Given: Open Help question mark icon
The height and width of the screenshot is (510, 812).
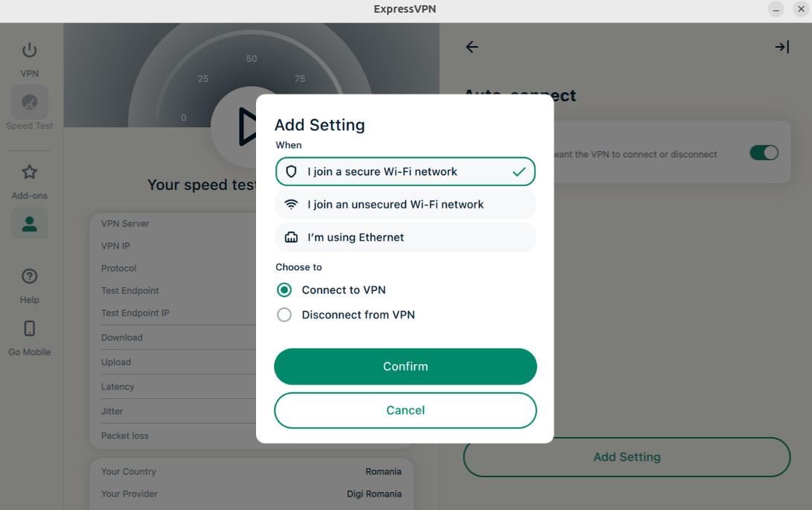Looking at the screenshot, I should pos(30,277).
